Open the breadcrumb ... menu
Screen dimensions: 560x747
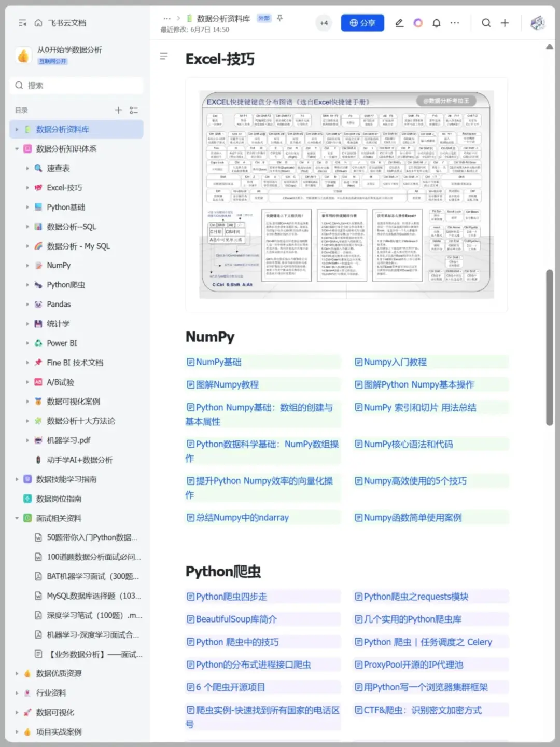tap(166, 18)
